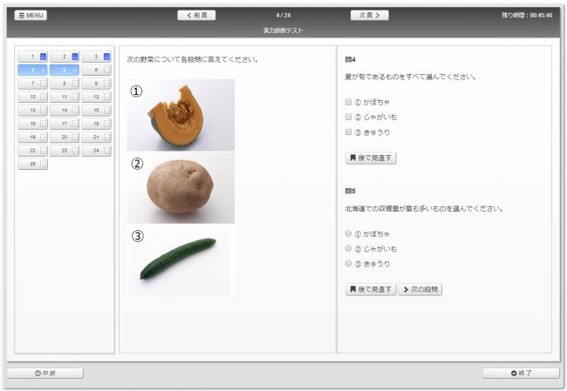The width and height of the screenshot is (567, 391).
Task: Open the MENU hamburger button
Action: (31, 15)
